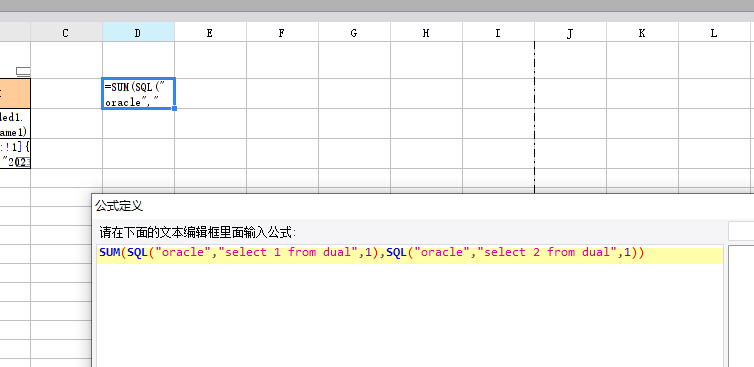754x367 pixels.
Task: Select column J header
Action: tap(570, 32)
